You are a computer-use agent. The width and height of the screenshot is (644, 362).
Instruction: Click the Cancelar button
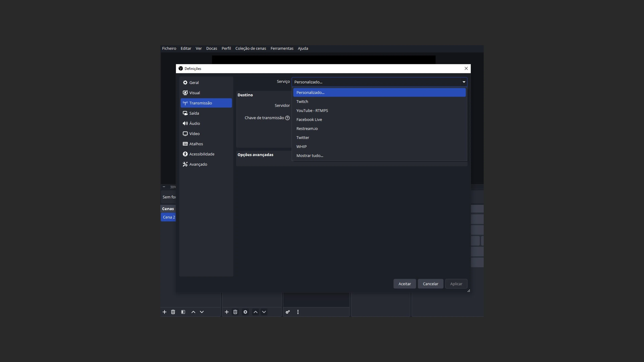[x=430, y=284]
